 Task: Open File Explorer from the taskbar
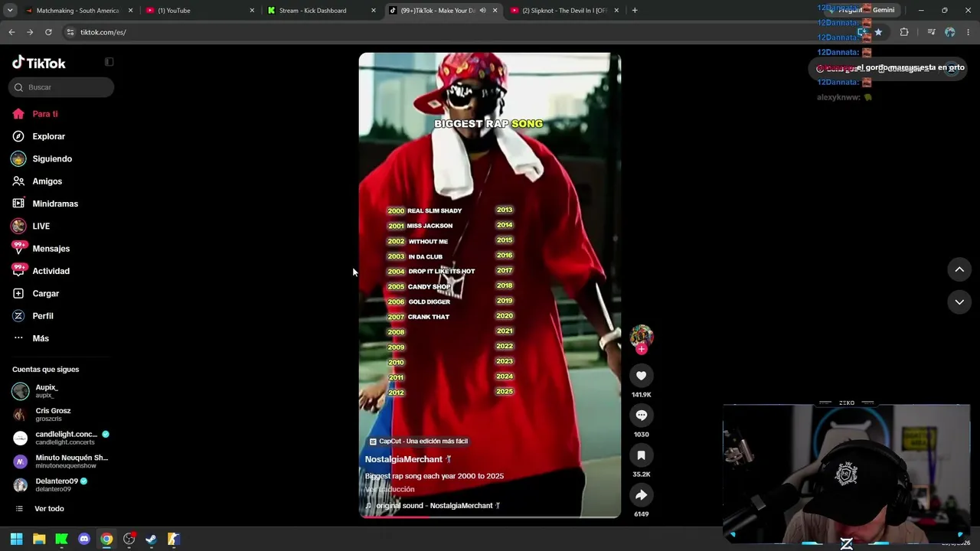pos(39,539)
